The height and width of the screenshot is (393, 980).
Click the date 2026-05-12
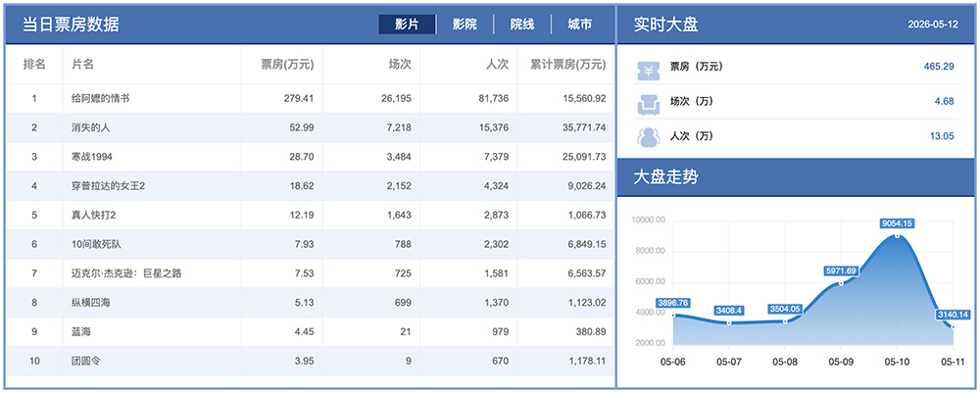933,25
